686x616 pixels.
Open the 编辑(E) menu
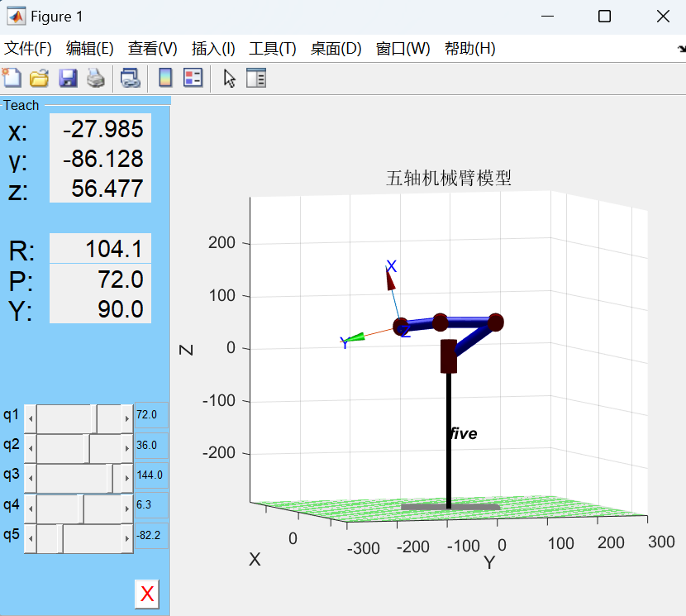[x=90, y=49]
